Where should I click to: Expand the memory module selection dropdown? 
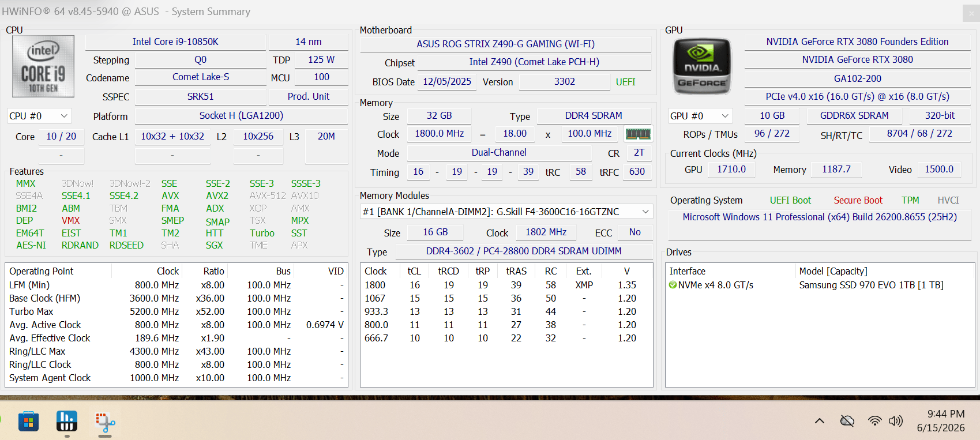(506, 212)
